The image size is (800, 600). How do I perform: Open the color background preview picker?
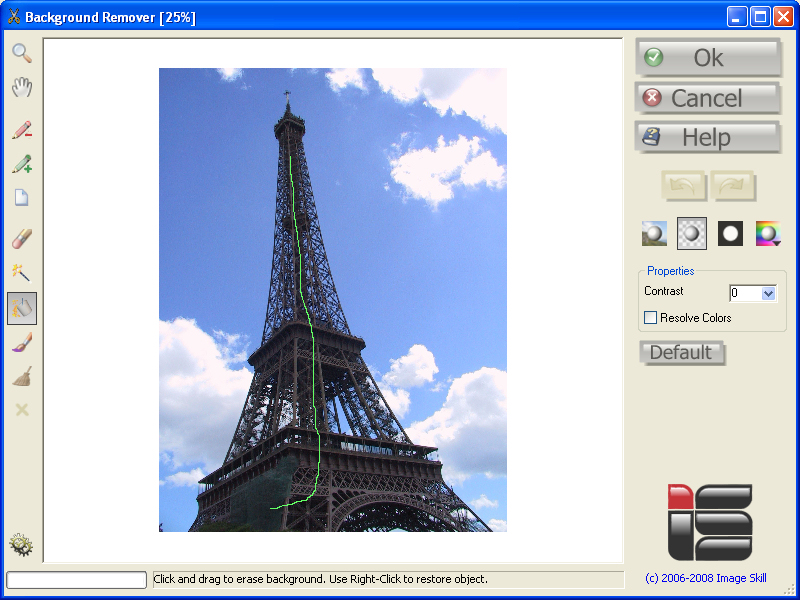click(x=768, y=233)
